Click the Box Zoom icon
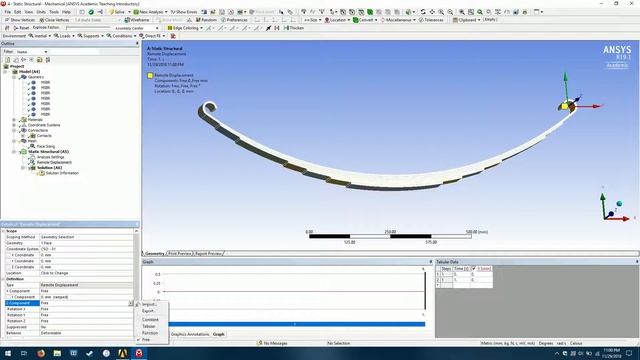Screen dimensions: 640x360 point(450,12)
